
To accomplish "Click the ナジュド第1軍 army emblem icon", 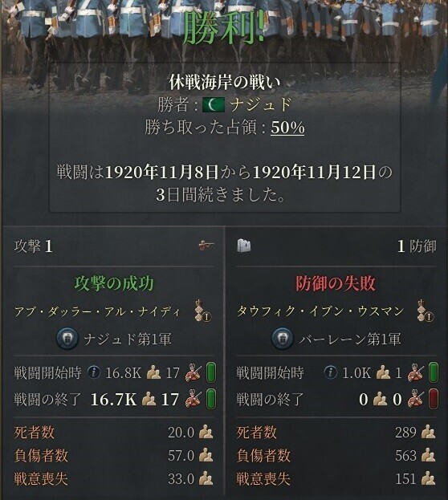I will point(67,339).
